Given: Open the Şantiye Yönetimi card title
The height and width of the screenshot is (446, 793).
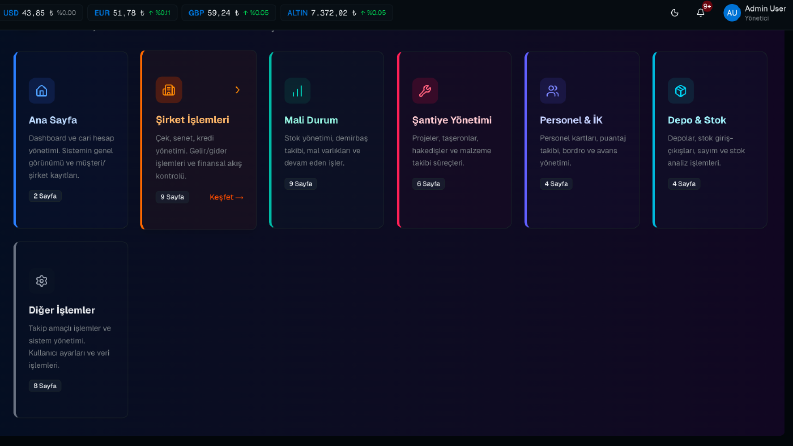Looking at the screenshot, I should coord(452,120).
